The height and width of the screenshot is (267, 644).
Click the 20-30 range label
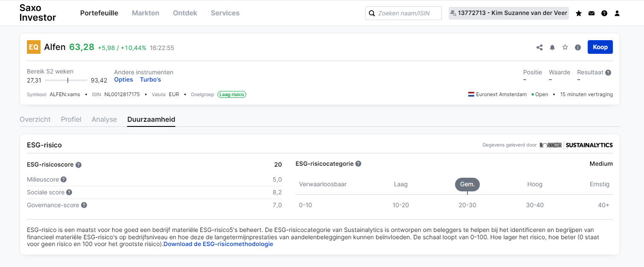[467, 205]
